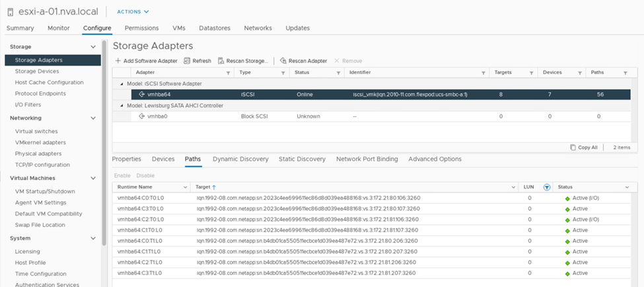Collapse the Lewisburg SATA AHCI Controller group

pos(120,106)
